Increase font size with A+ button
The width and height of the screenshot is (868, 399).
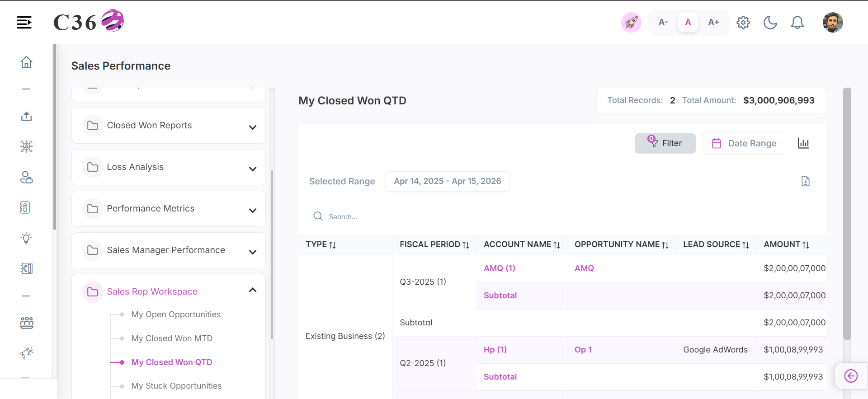713,22
